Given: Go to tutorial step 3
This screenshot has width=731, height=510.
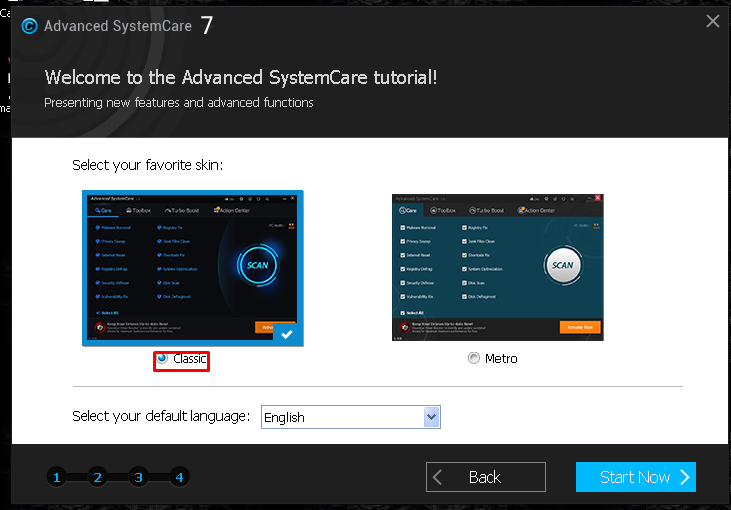Looking at the screenshot, I should [138, 477].
